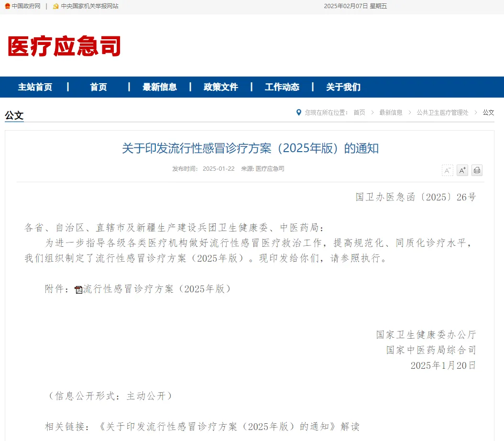Click the print page icon
The image size is (504, 441).
tap(477, 170)
